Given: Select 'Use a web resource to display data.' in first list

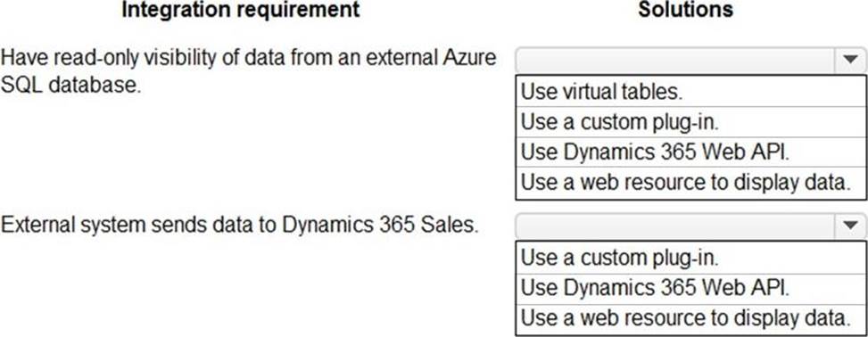Looking at the screenshot, I should 690,182.
